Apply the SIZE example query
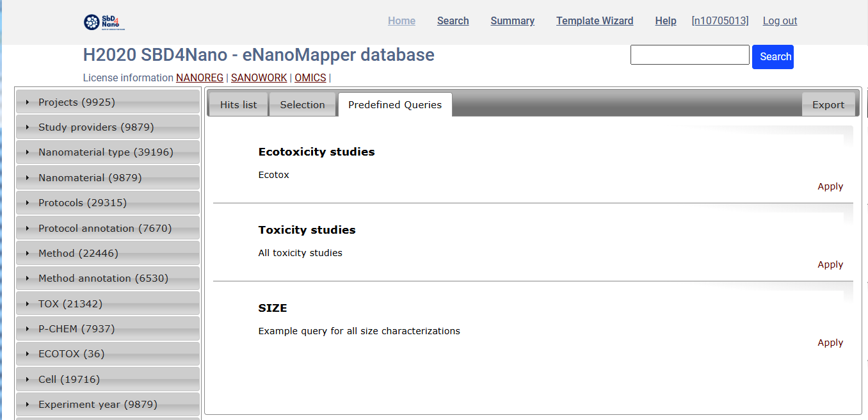 coord(830,343)
